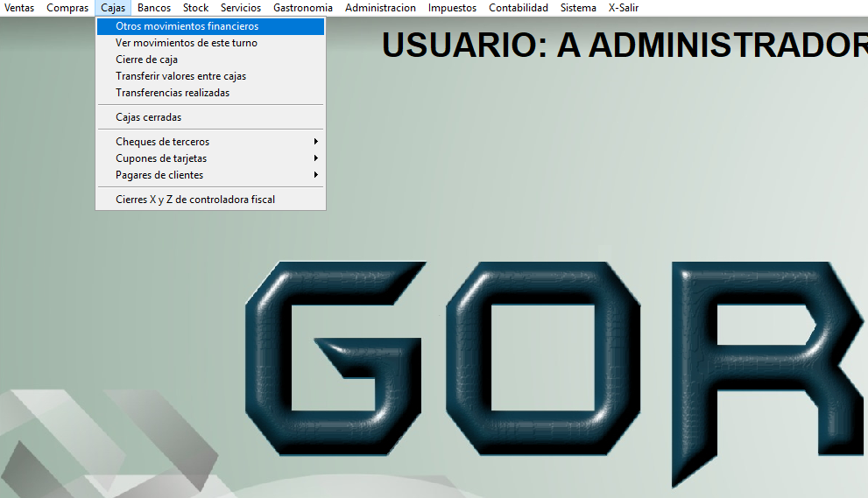Select Otros movimientos financieros
The height and width of the screenshot is (498, 868).
[210, 26]
